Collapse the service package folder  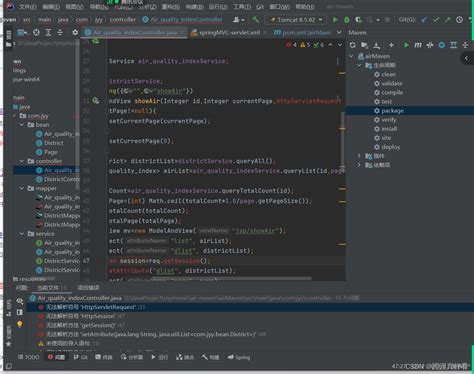[x=22, y=234]
